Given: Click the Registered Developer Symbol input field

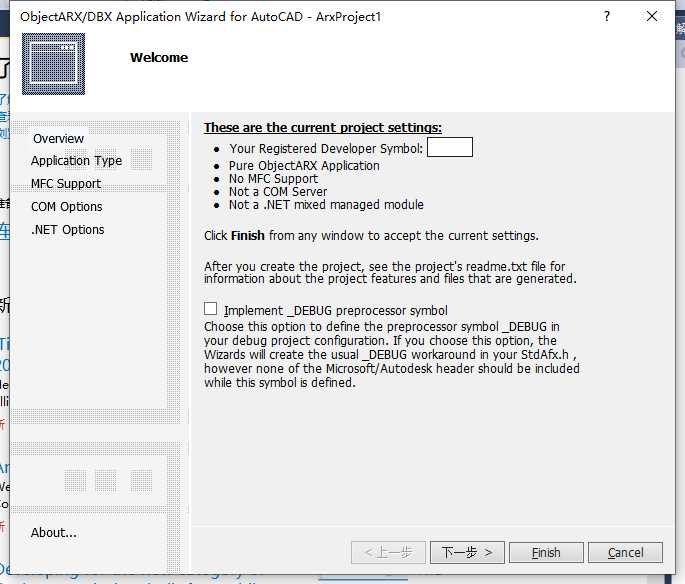Looking at the screenshot, I should pos(450,147).
